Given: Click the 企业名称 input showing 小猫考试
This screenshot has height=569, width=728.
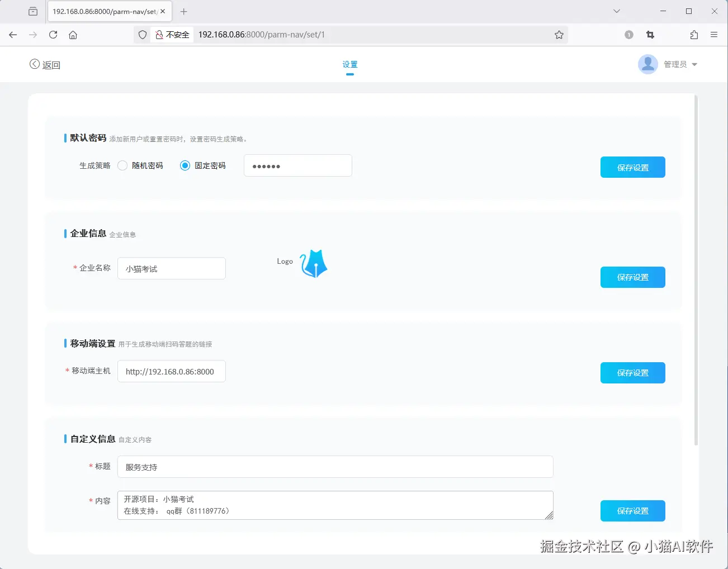Looking at the screenshot, I should [x=171, y=268].
